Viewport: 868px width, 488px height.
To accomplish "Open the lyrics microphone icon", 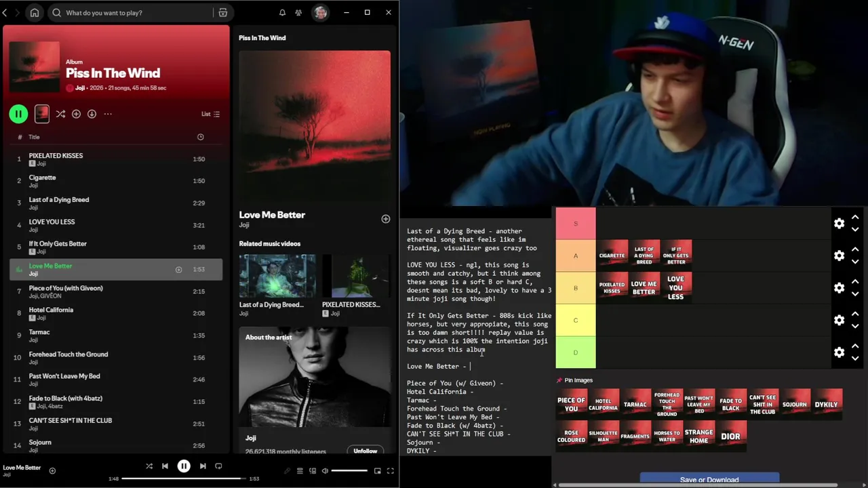I will point(288,470).
